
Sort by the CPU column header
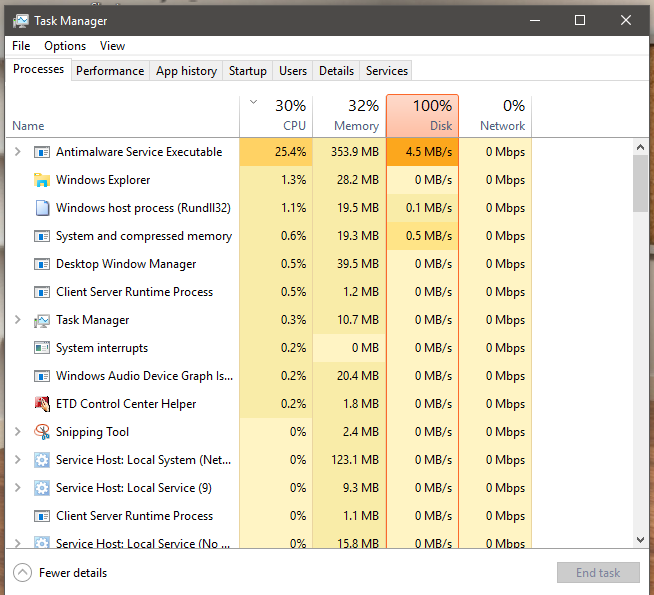pyautogui.click(x=276, y=116)
